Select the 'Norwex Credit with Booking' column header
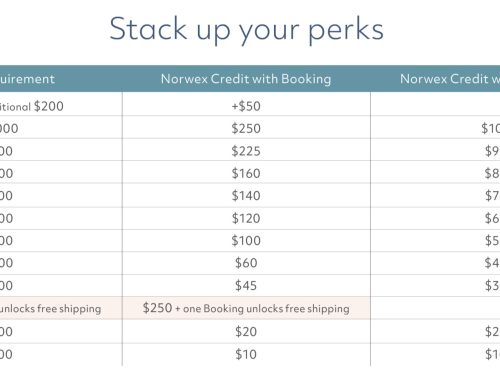This screenshot has width=500, height=375. coord(246,79)
